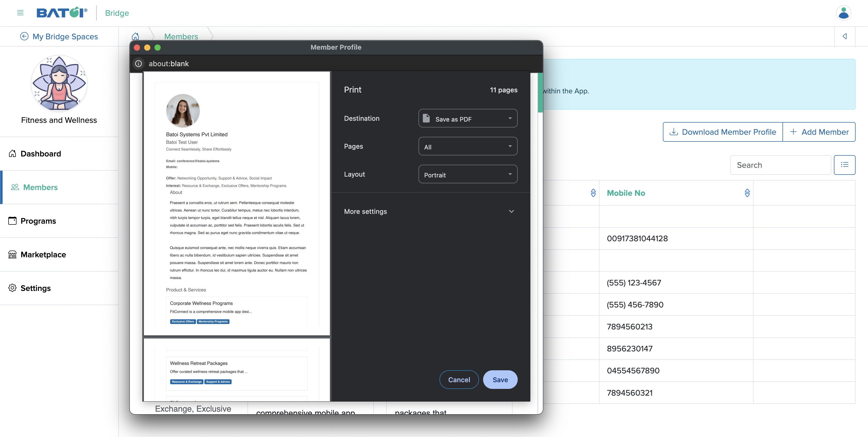
Task: Click the Cancel button to dismiss dialog
Action: [459, 379]
